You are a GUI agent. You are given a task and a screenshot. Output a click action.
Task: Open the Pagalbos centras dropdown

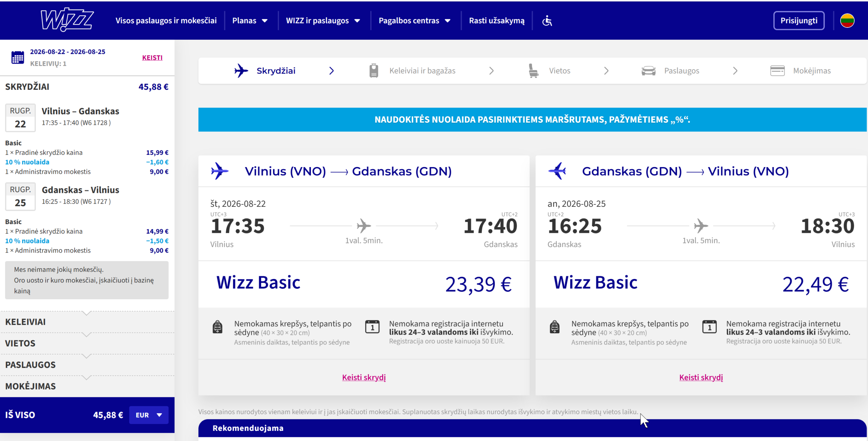414,21
